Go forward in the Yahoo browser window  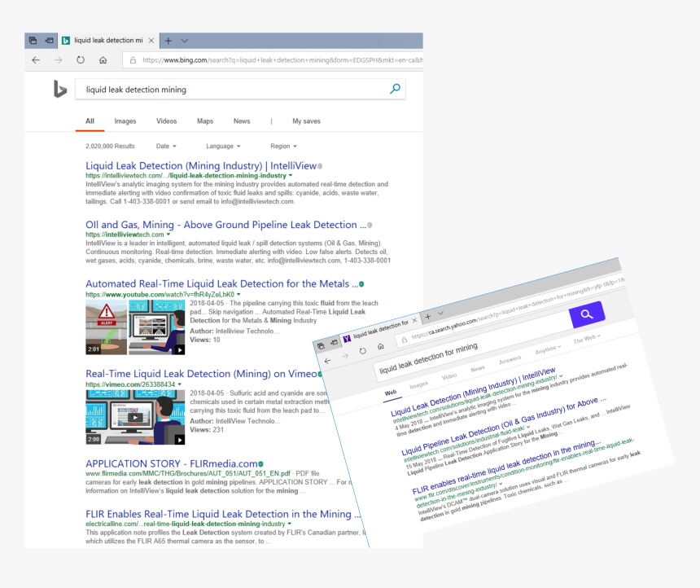345,356
